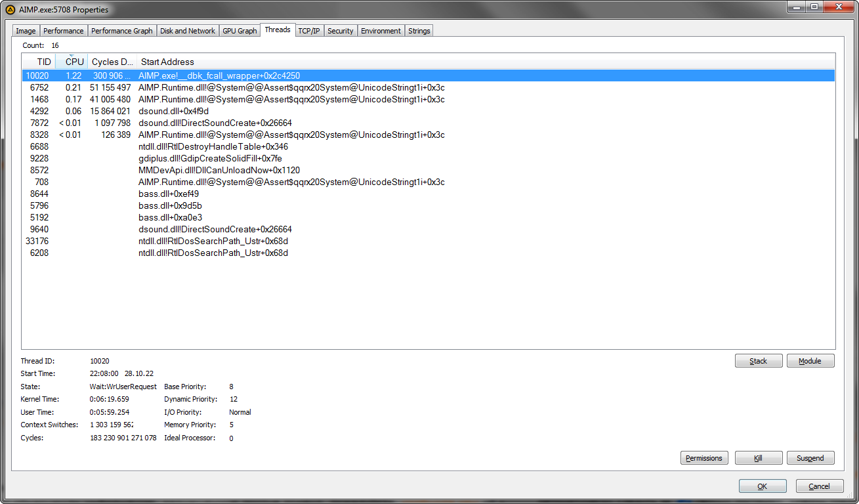Image resolution: width=859 pixels, height=504 pixels.
Task: Switch to the Strings tab
Action: tap(419, 31)
